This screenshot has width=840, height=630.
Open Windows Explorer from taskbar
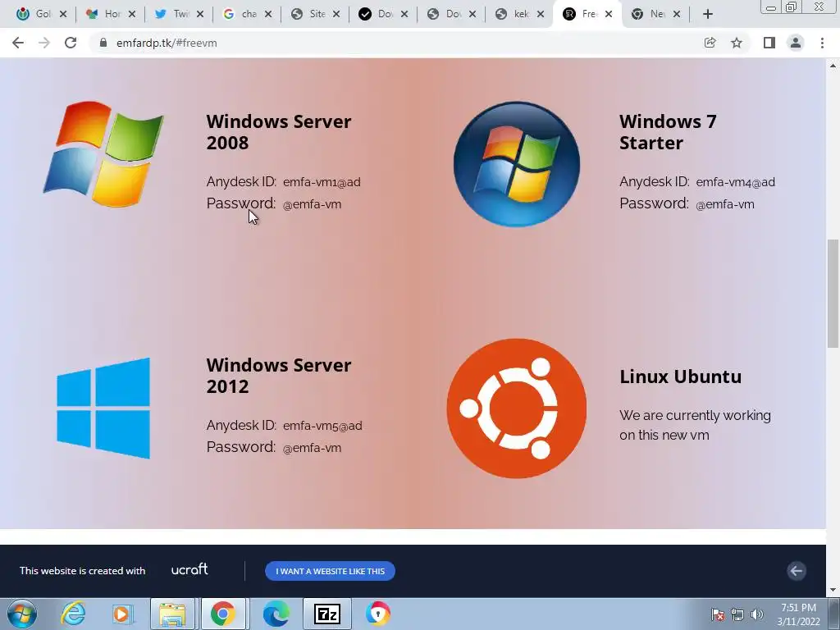[x=172, y=614]
